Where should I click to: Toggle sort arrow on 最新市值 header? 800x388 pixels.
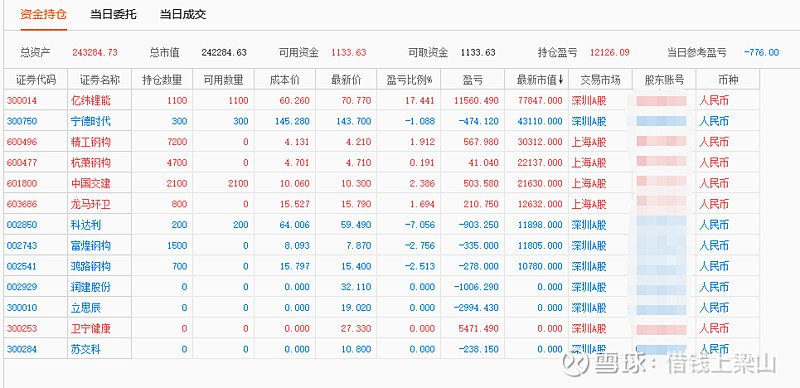pos(561,80)
